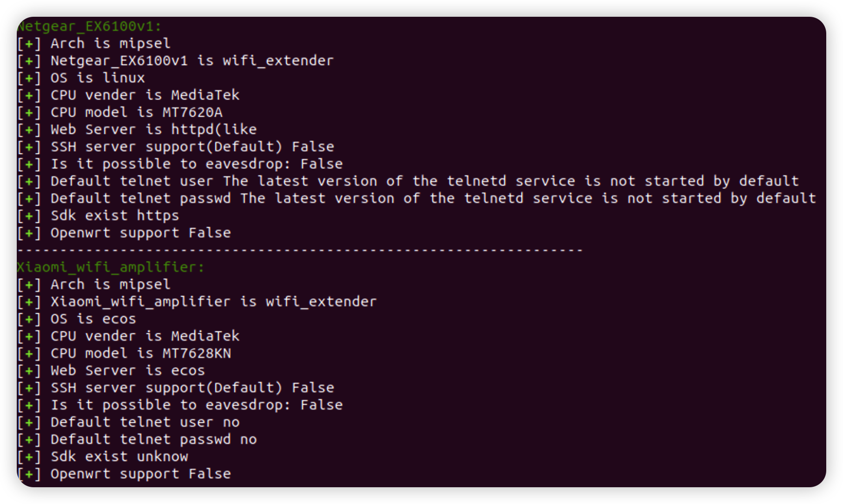Click the "OS is ecos" line
Screen dimensions: 843x504
click(x=93, y=319)
